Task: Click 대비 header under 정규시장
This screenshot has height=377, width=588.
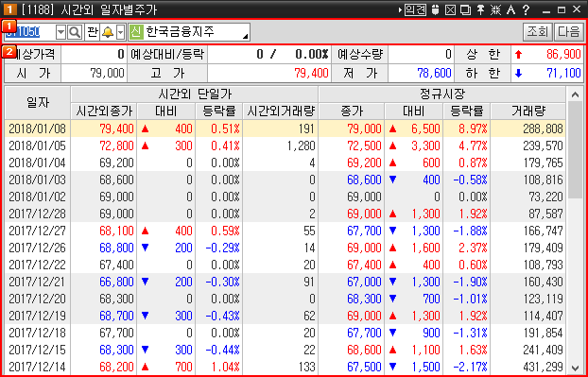Action: (414, 111)
